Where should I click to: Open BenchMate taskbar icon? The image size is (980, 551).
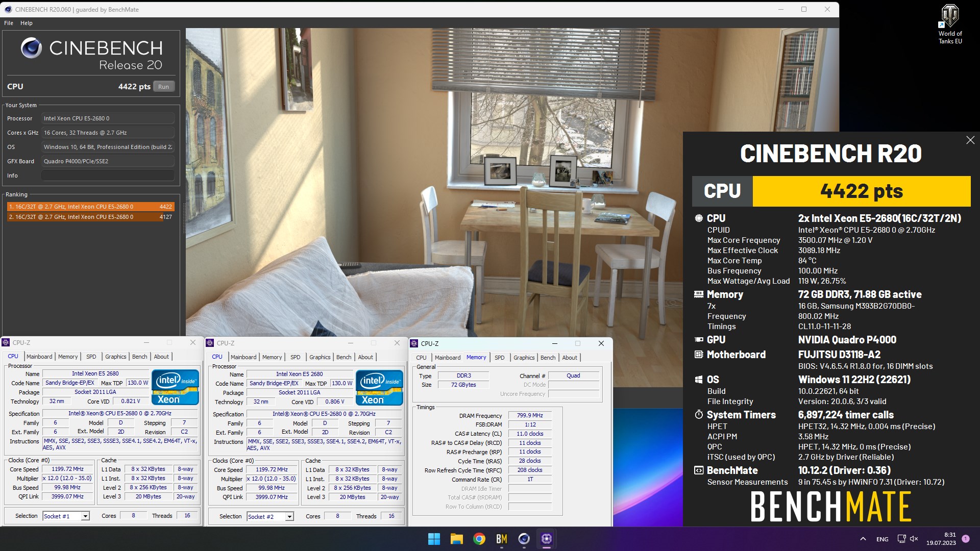(501, 539)
